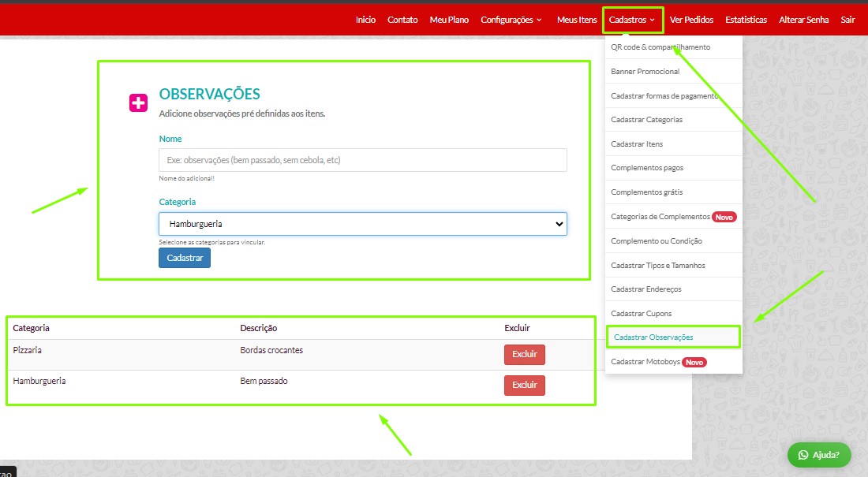Screen dimensions: 868x477
Task: Open Cadastrar Motoboys menu entry
Action: click(645, 362)
